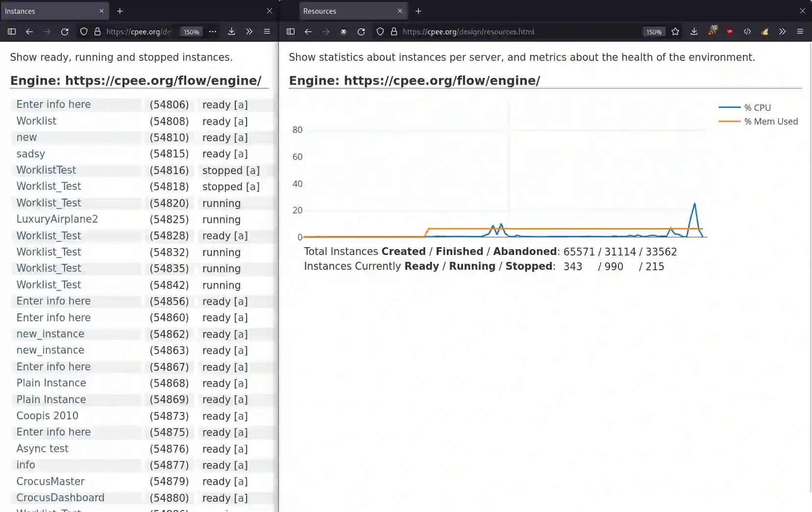Toggle the % Mem Used legend entry
Image resolution: width=812 pixels, height=512 pixels.
pos(758,121)
